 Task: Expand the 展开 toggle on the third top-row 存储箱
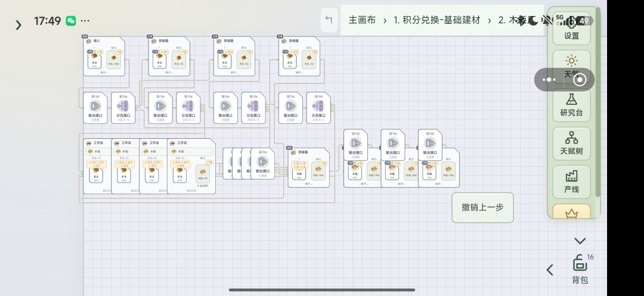click(234, 73)
